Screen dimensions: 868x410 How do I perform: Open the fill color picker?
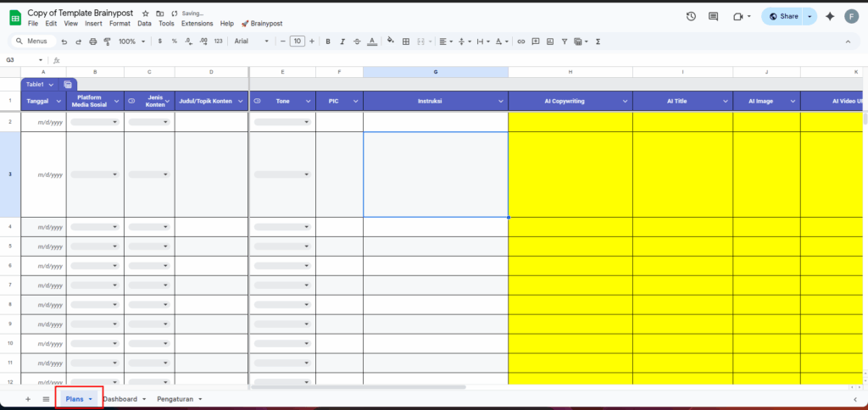click(390, 41)
